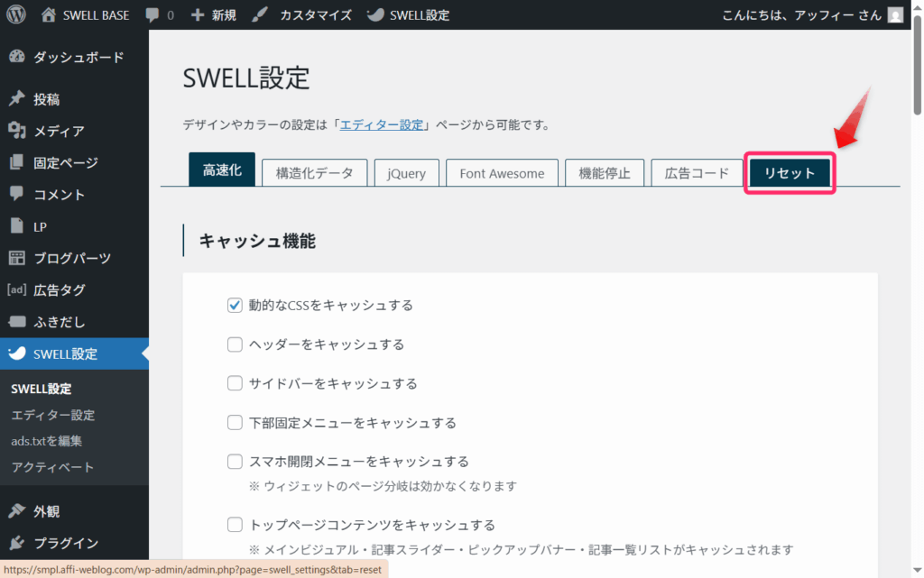Open カスタマイズ in the admin bar
This screenshot has height=578, width=924.
tap(316, 15)
